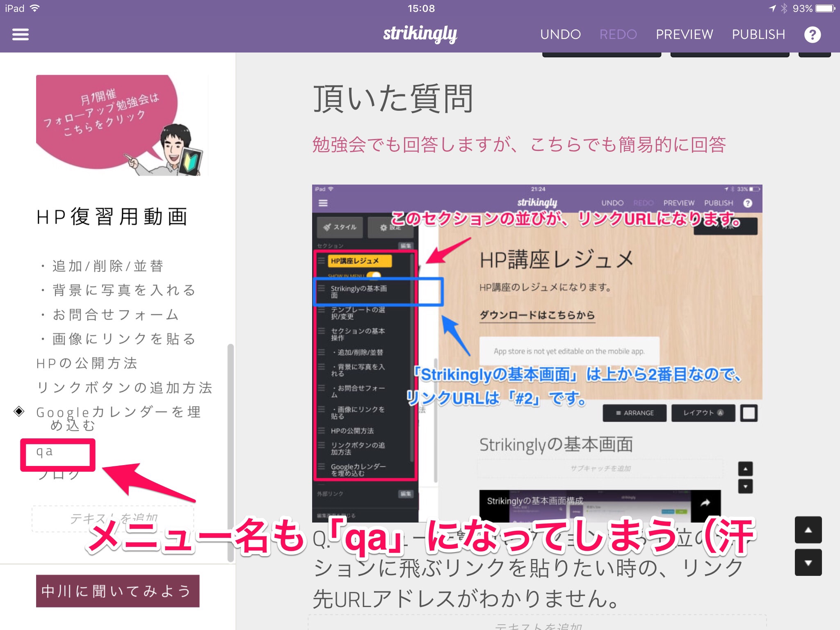Move section up with arrow button
840x630 pixels.
pos(808,530)
